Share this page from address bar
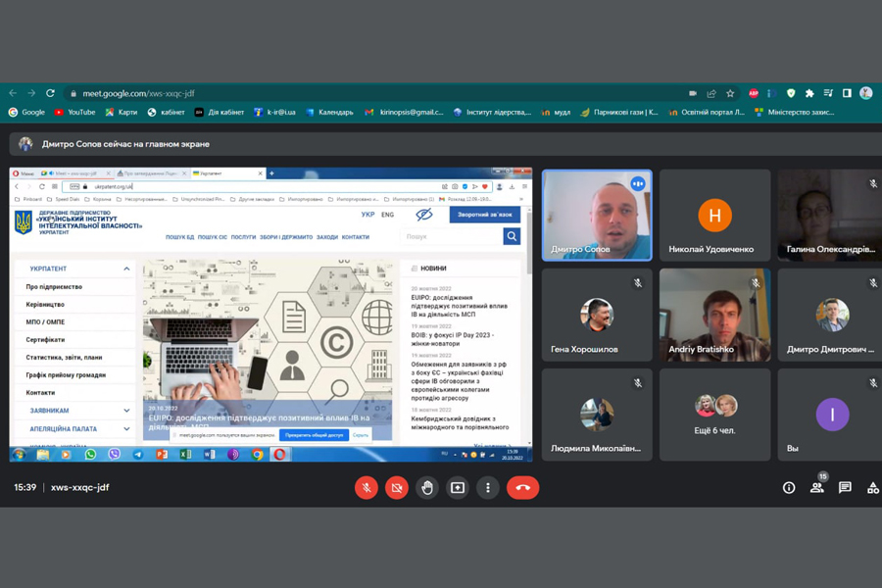 [711, 93]
